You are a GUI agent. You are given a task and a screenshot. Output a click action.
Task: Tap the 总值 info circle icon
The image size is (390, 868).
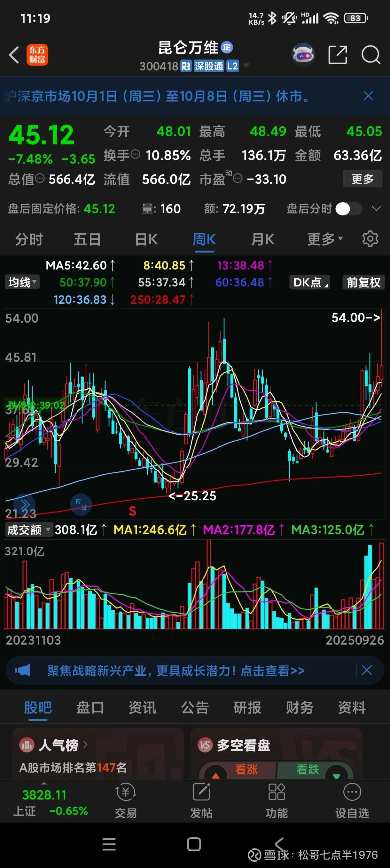(x=40, y=178)
